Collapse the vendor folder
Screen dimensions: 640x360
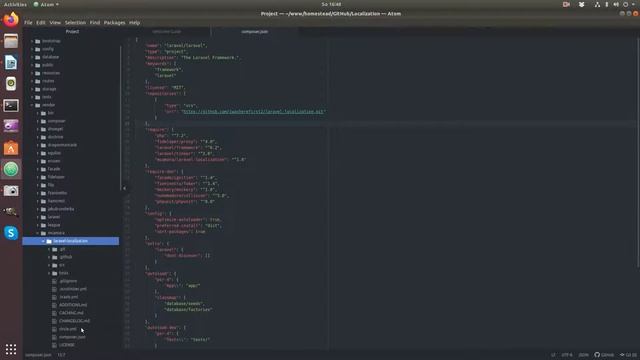32,105
